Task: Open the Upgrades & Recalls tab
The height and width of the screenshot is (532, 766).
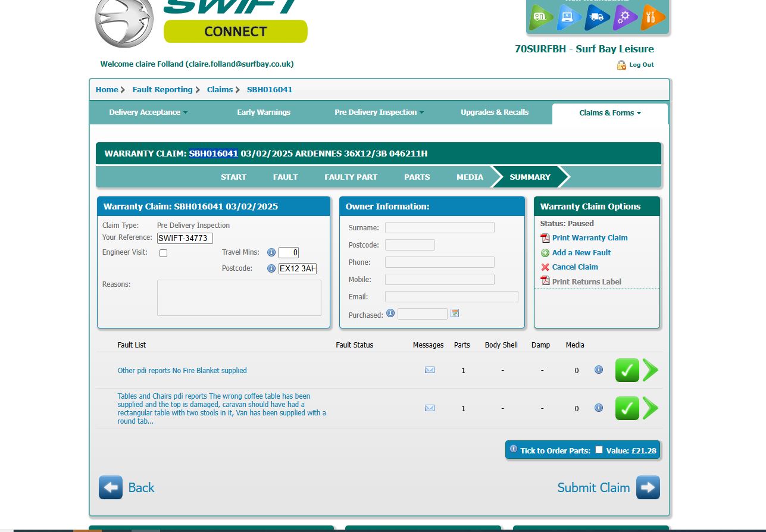Action: point(495,112)
